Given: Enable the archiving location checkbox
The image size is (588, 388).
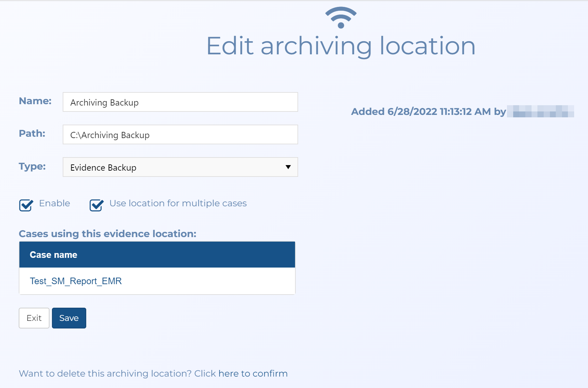Looking at the screenshot, I should [x=26, y=205].
